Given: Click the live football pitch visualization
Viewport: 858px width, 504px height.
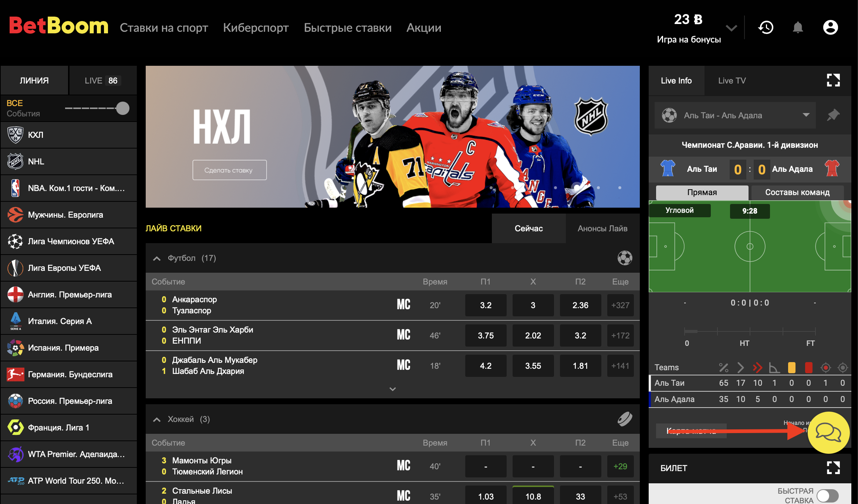Looking at the screenshot, I should point(750,246).
